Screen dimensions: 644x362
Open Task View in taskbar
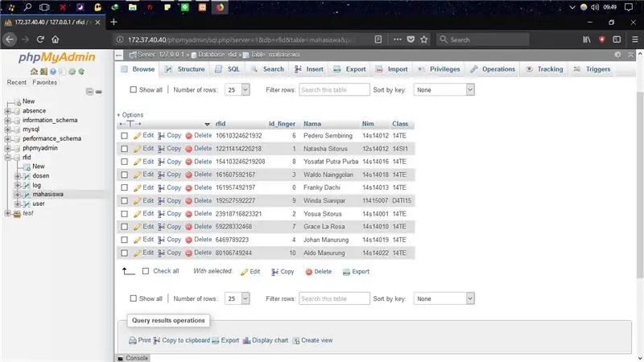tap(44, 7)
